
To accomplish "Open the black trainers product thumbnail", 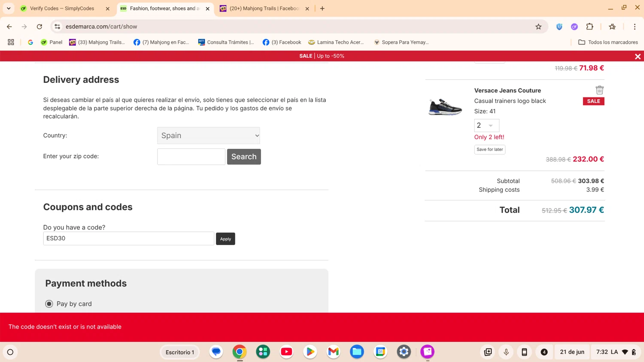I will pos(445,106).
